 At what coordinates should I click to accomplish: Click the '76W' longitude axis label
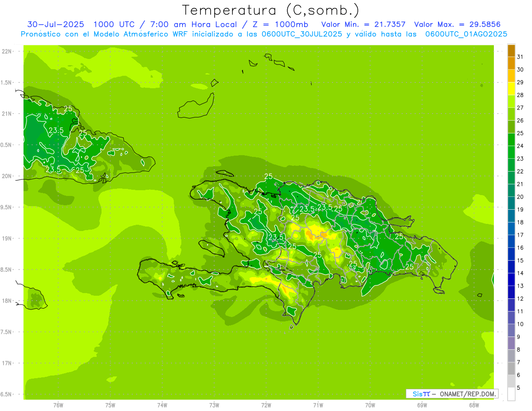pyautogui.click(x=58, y=405)
